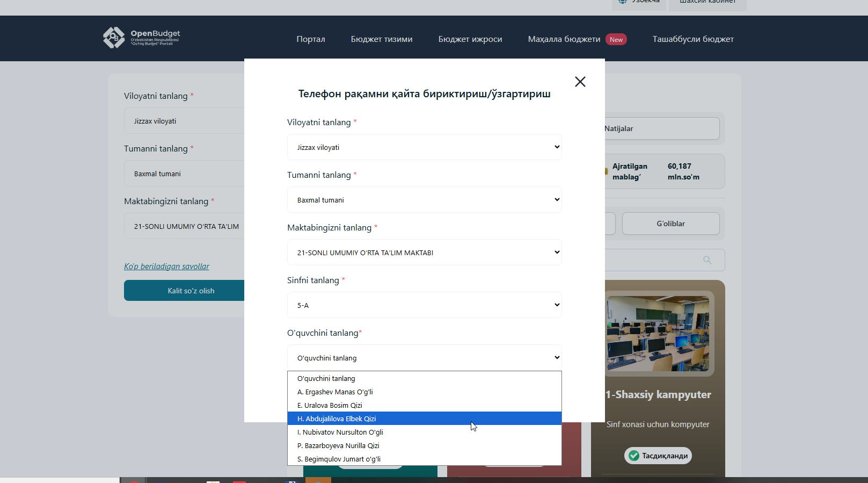Screen dimensions: 868x483
Task: Open the background page's Baxmal tumani dropdown
Action: tap(184, 174)
